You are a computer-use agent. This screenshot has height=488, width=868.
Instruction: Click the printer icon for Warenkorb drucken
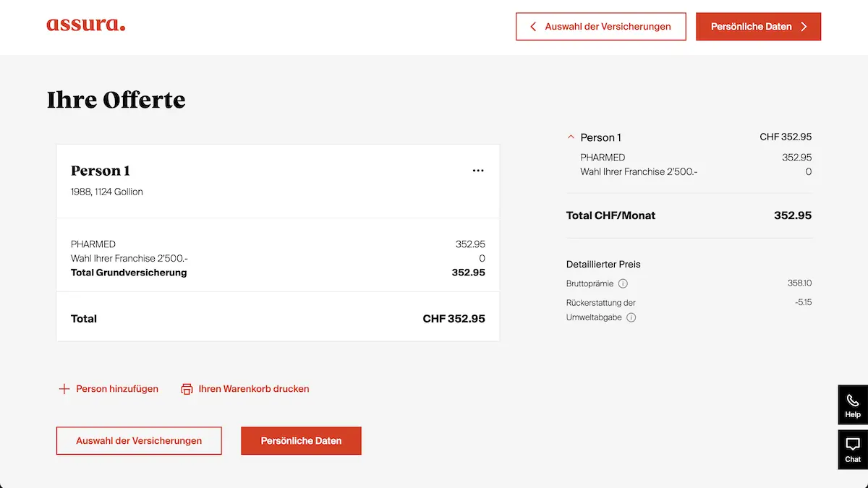[x=187, y=389]
